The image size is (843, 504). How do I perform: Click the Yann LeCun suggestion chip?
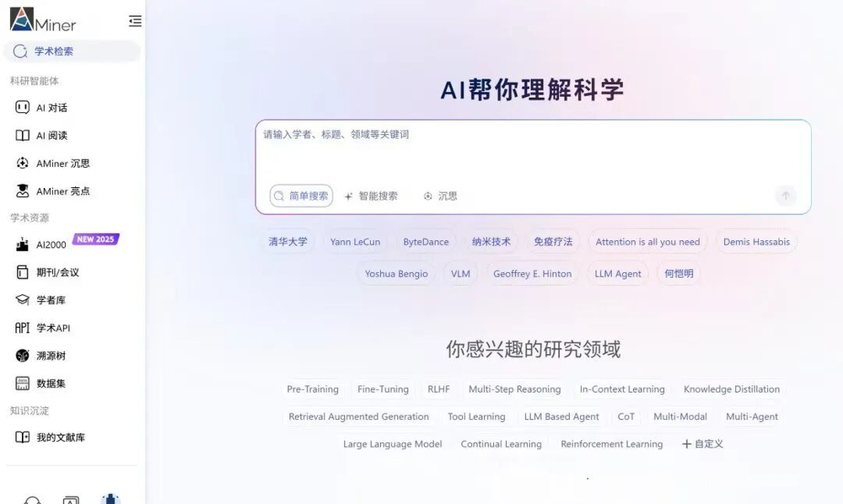[355, 242]
